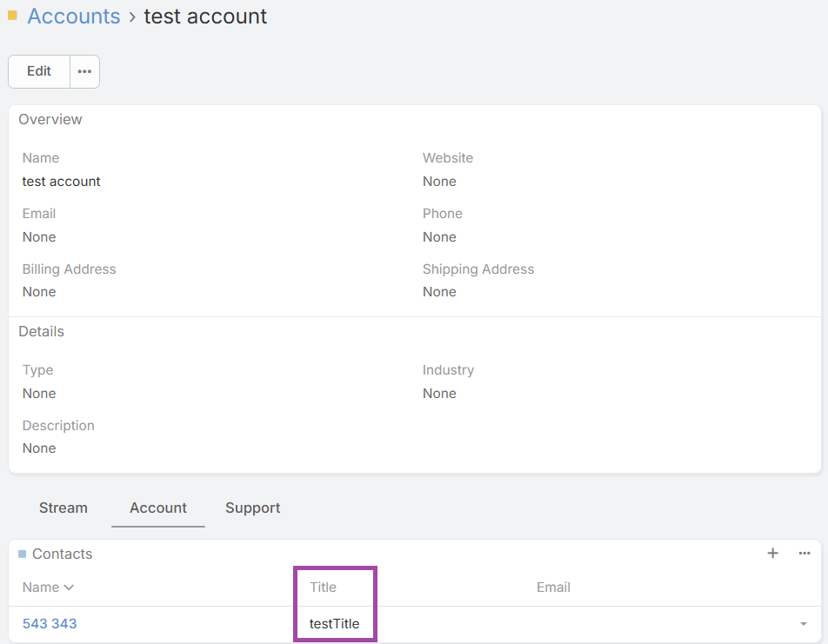Click the yellow Accounts icon in breadcrumb
828x644 pixels.
[12, 16]
